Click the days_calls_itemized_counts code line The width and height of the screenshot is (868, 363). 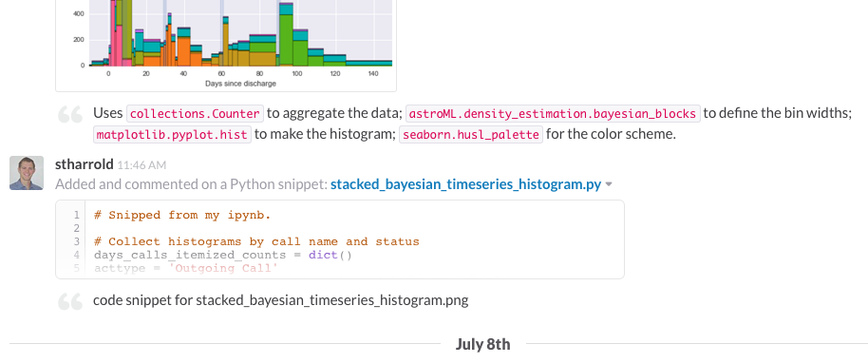click(x=223, y=255)
